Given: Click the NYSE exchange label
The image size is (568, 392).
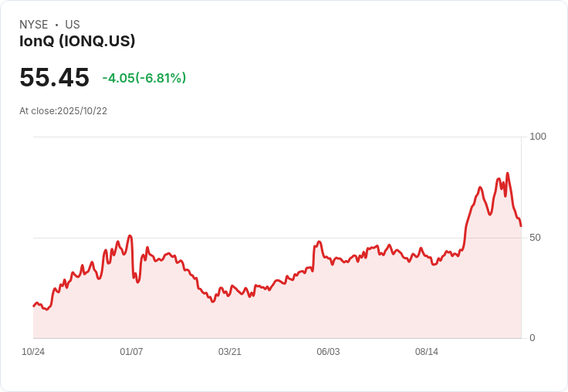Looking at the screenshot, I should coord(34,25).
